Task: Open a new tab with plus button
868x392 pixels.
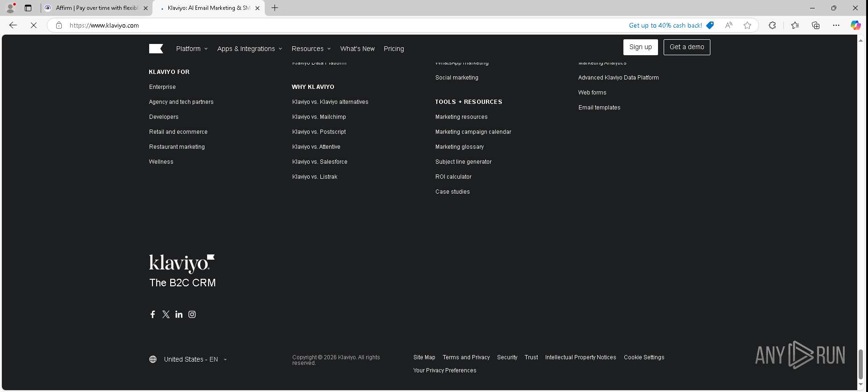Action: [275, 8]
